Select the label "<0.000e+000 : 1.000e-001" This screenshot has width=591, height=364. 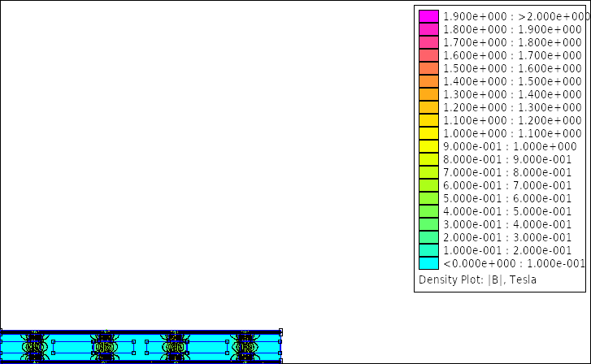click(514, 263)
